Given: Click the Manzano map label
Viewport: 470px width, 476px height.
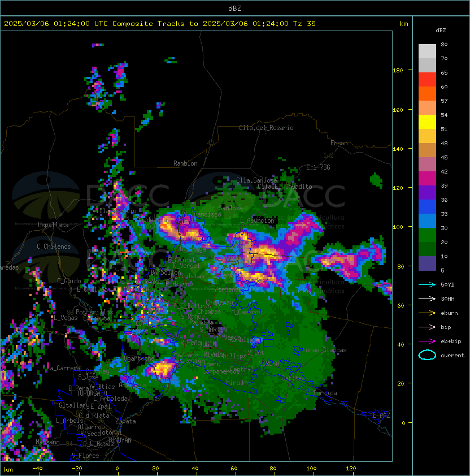Looking at the screenshot, I should coord(47,442).
